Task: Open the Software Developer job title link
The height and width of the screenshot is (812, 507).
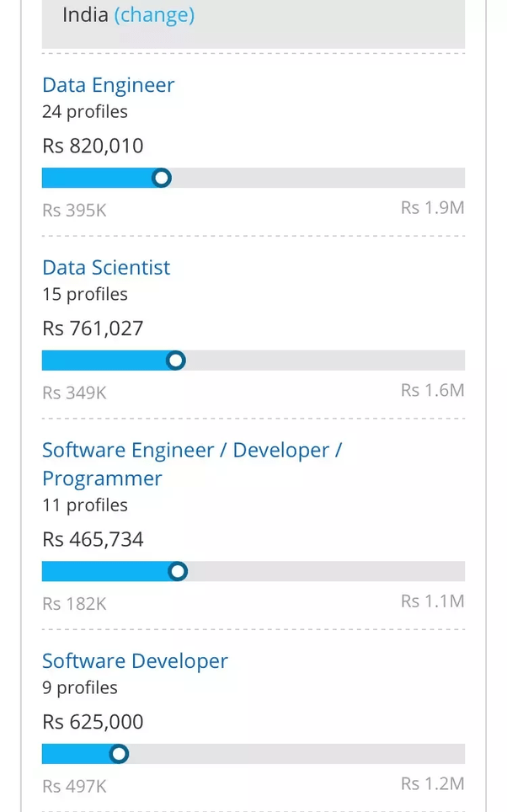Action: [135, 661]
